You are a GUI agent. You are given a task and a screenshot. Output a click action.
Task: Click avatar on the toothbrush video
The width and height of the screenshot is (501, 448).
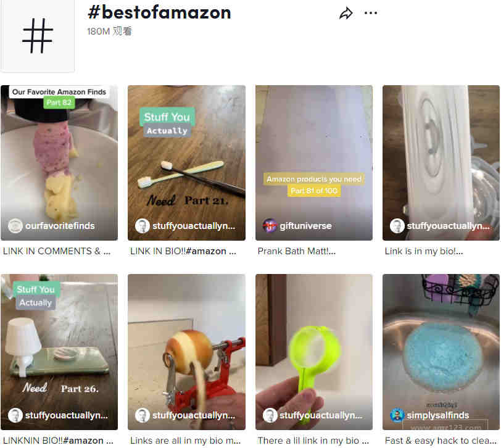click(x=142, y=226)
